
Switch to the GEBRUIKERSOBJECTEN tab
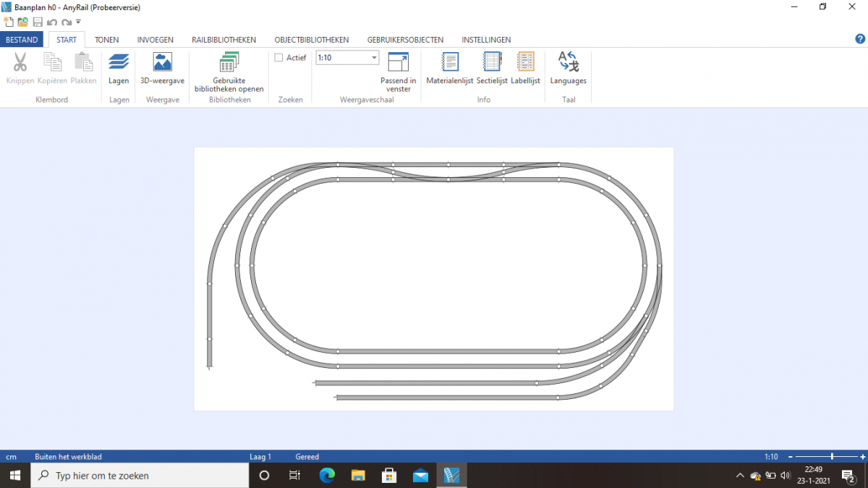pyautogui.click(x=405, y=40)
